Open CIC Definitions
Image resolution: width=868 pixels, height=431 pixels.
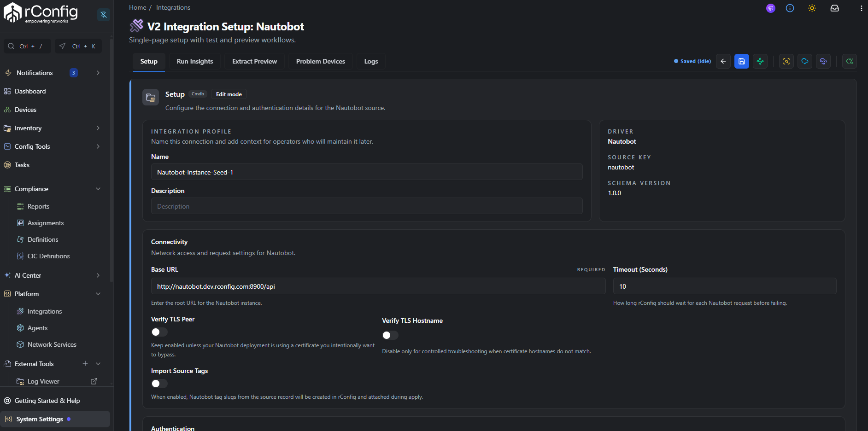click(48, 256)
